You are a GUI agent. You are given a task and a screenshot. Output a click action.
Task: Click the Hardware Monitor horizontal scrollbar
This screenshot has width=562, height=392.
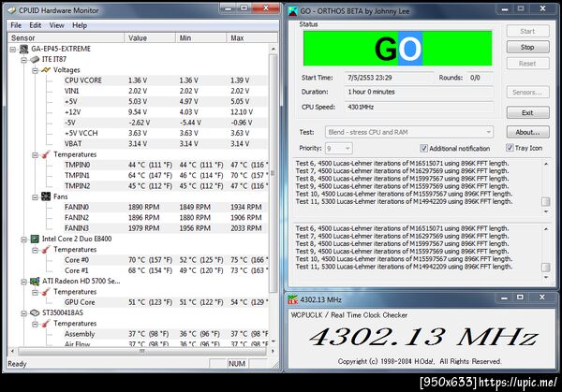click(142, 351)
